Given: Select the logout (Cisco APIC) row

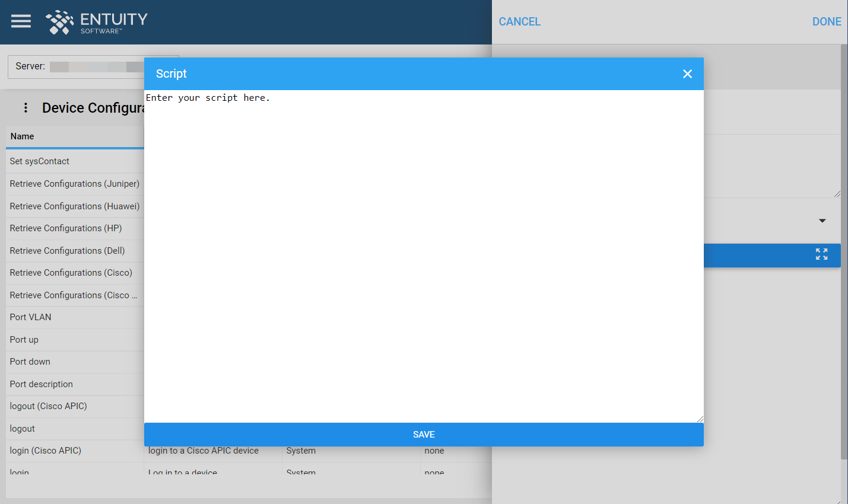Looking at the screenshot, I should [75, 406].
